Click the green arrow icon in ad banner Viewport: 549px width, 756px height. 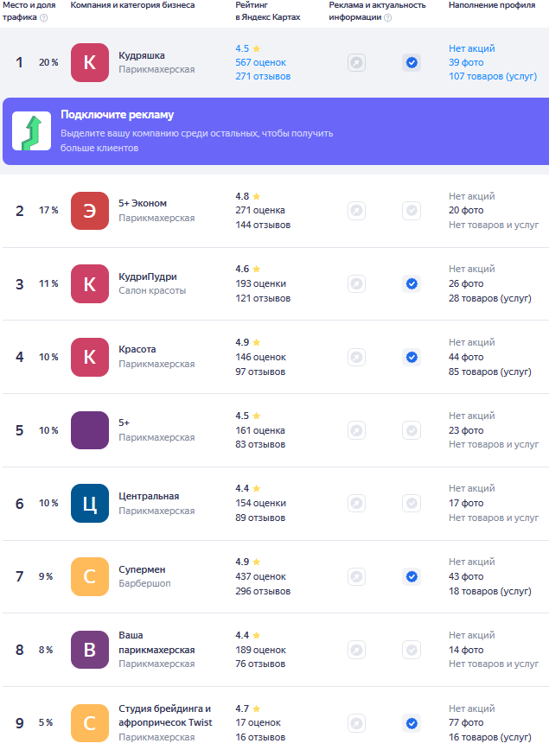31,131
